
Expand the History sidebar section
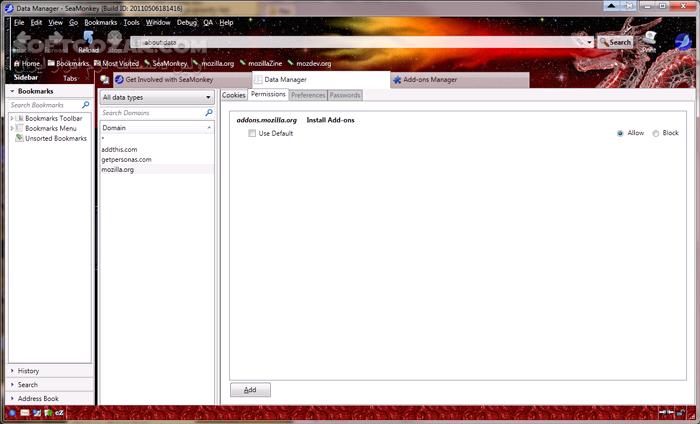28,371
